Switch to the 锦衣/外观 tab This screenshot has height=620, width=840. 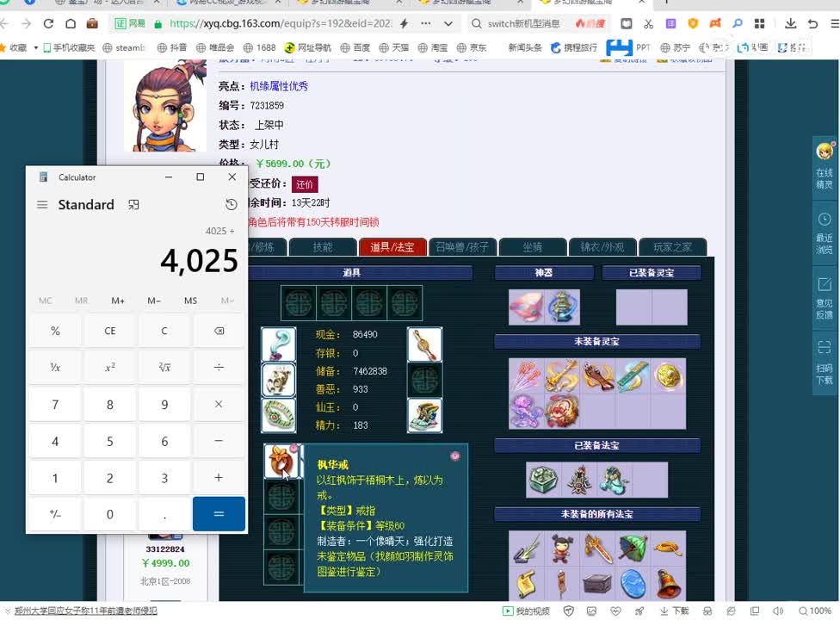(x=602, y=247)
